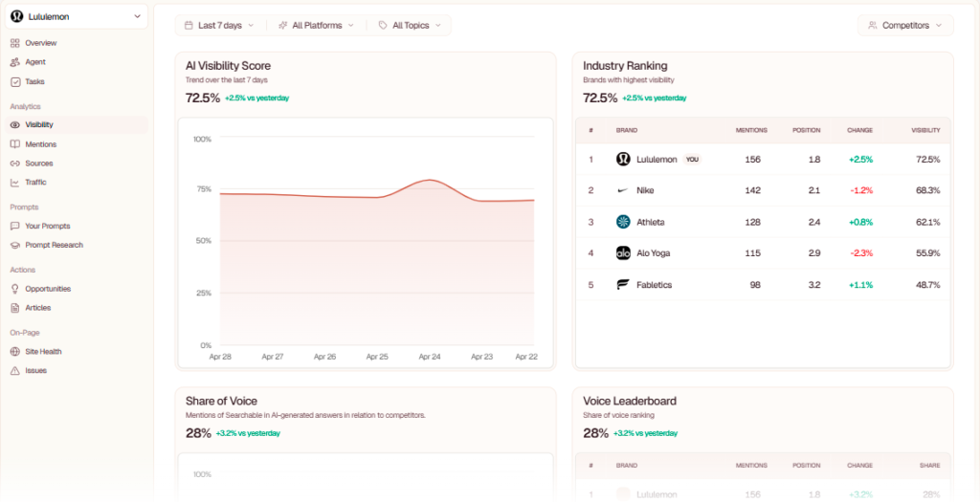Click the Change column header in Industry Ranking
The height and width of the screenshot is (502, 980).
(x=860, y=130)
